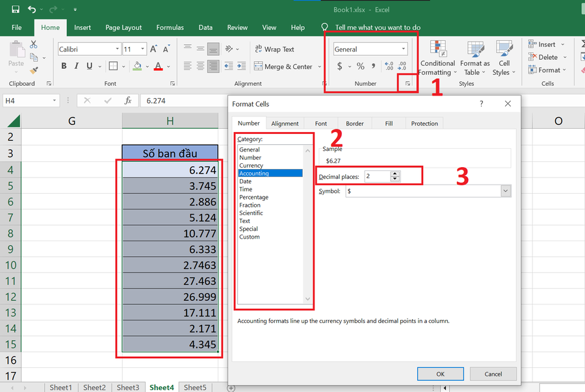Align text right
585x392 pixels.
coord(213,66)
